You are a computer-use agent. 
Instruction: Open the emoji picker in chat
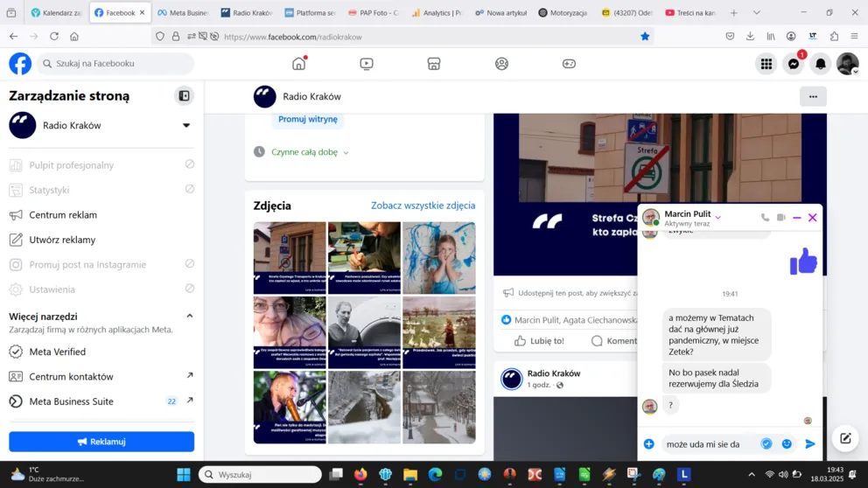tap(787, 443)
